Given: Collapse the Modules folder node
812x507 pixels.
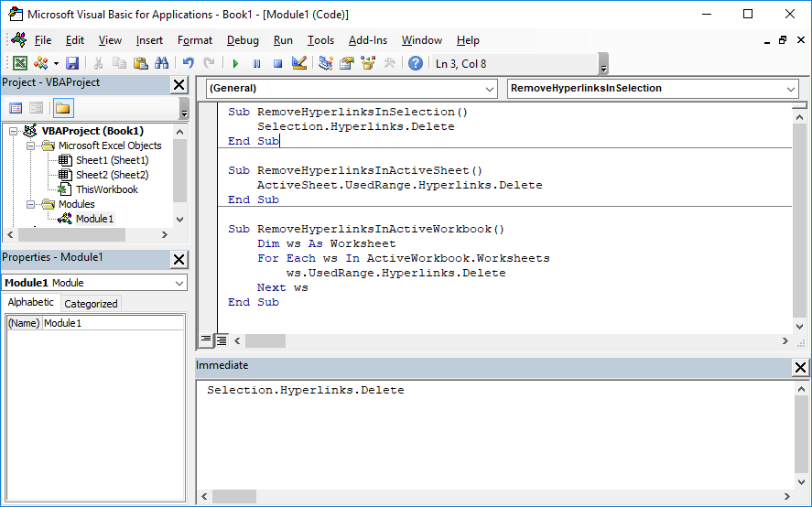Looking at the screenshot, I should [30, 204].
